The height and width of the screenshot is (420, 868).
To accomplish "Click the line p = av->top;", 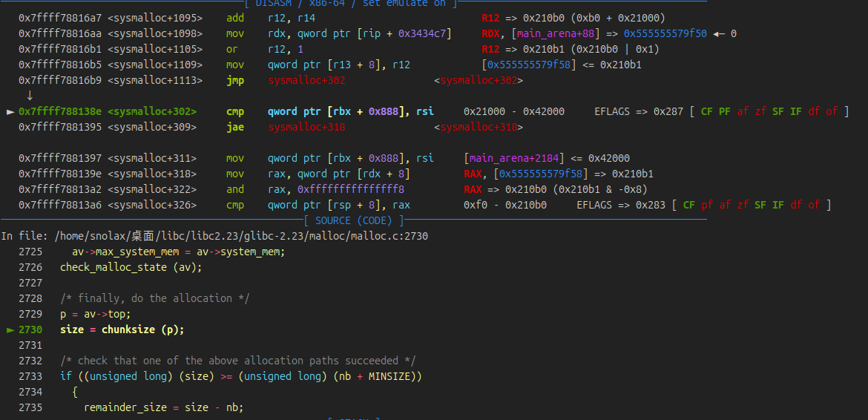I will pos(95,314).
